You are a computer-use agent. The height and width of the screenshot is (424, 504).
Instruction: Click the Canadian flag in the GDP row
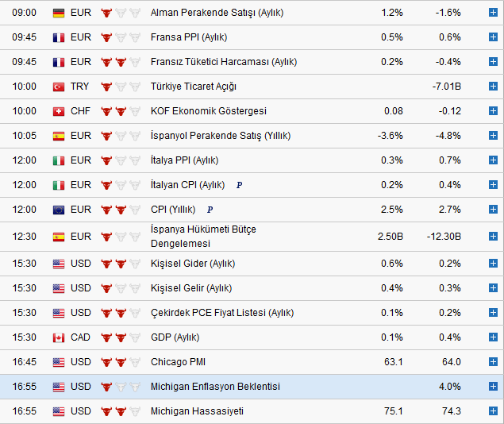point(59,337)
